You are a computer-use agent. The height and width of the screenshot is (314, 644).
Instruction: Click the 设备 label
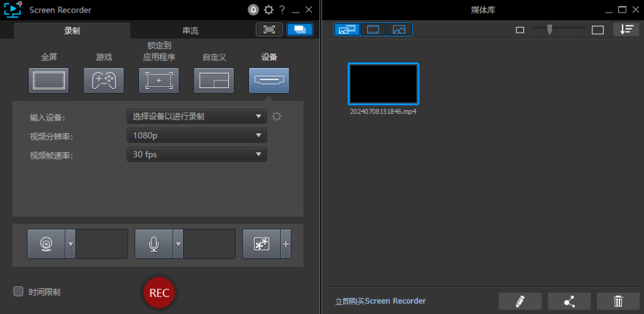[x=269, y=57]
